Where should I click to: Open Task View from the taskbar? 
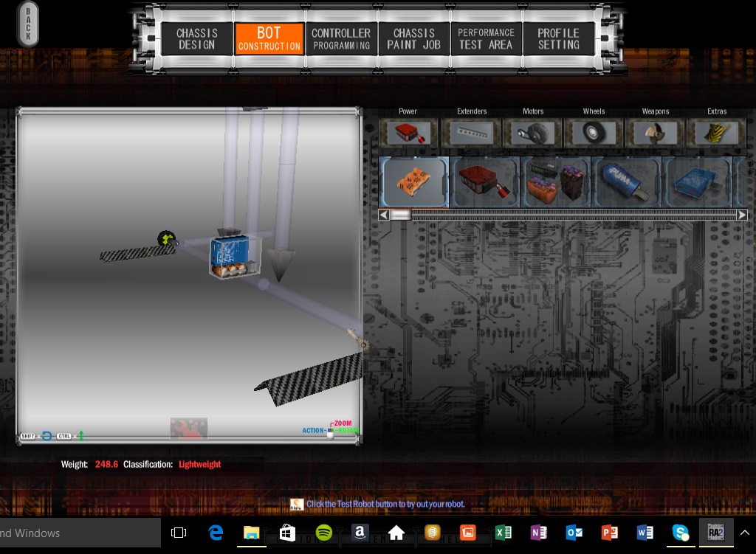(179, 533)
